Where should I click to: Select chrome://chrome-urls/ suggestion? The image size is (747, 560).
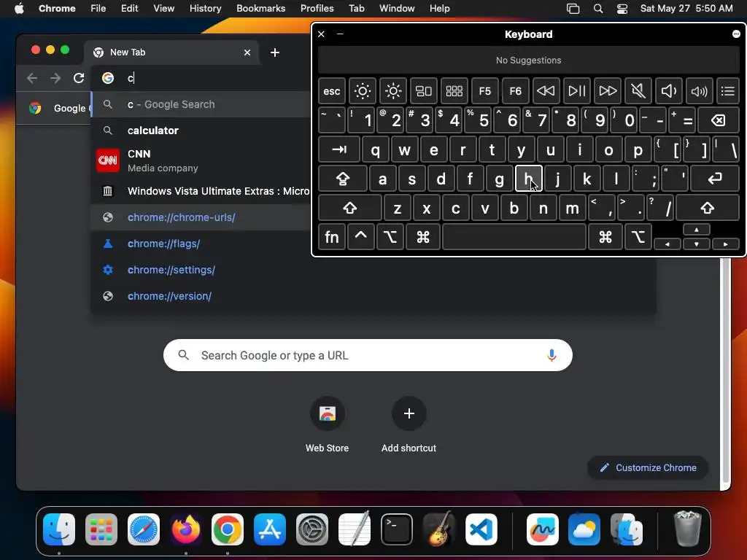click(200, 217)
